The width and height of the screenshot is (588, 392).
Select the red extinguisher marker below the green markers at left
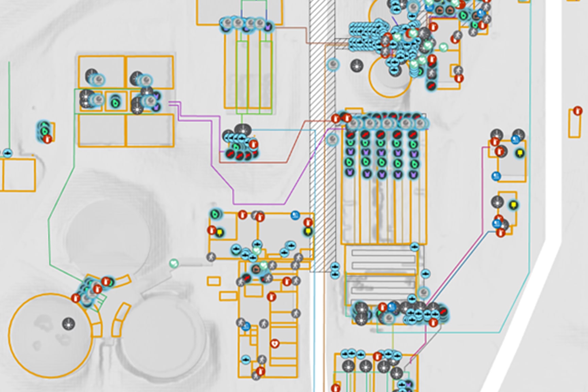click(48, 139)
